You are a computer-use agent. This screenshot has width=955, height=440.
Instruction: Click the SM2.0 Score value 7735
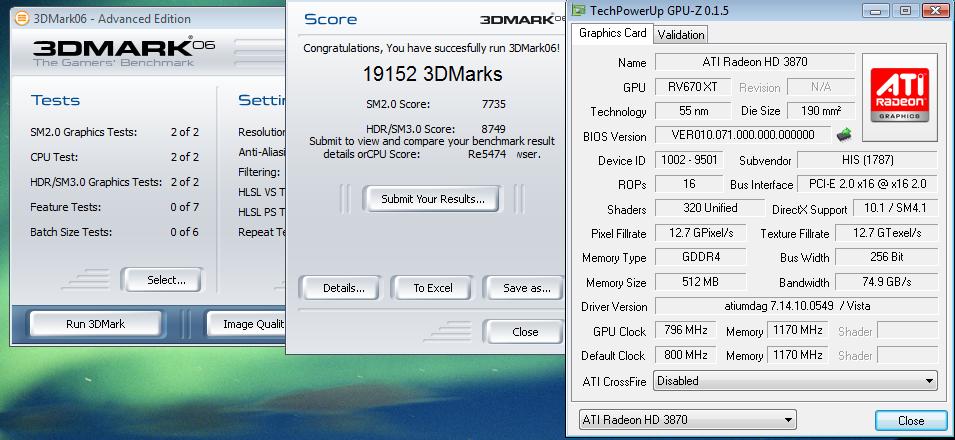(x=493, y=104)
